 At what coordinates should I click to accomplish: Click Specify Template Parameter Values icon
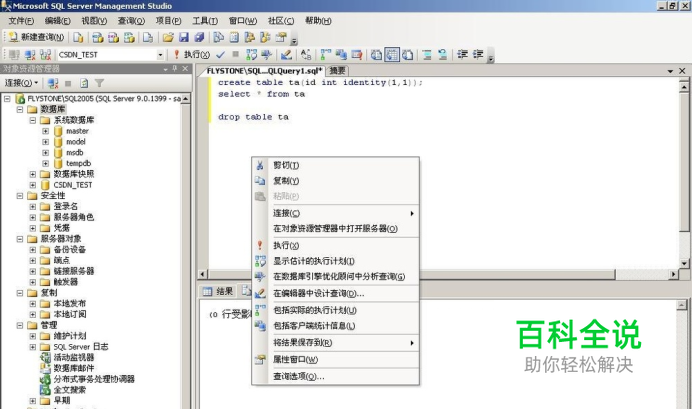(x=306, y=54)
